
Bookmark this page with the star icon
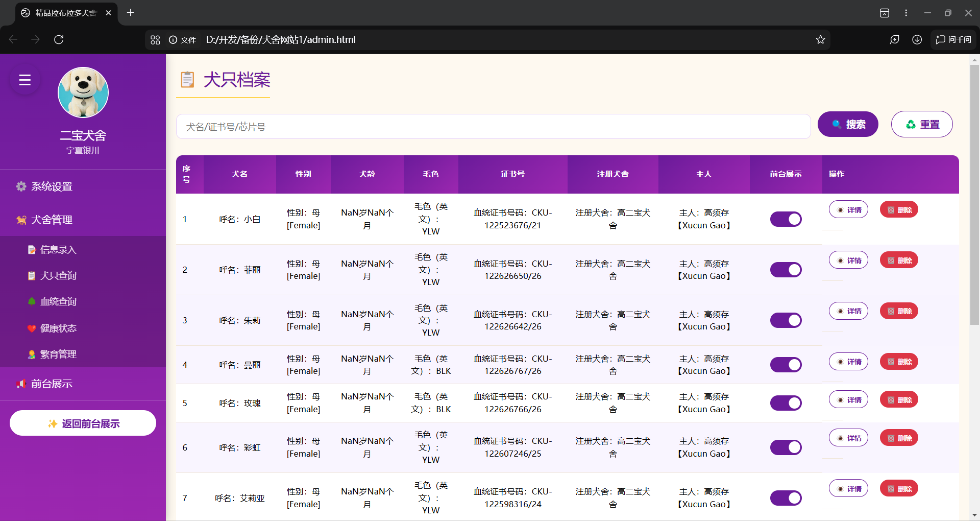[820, 40]
